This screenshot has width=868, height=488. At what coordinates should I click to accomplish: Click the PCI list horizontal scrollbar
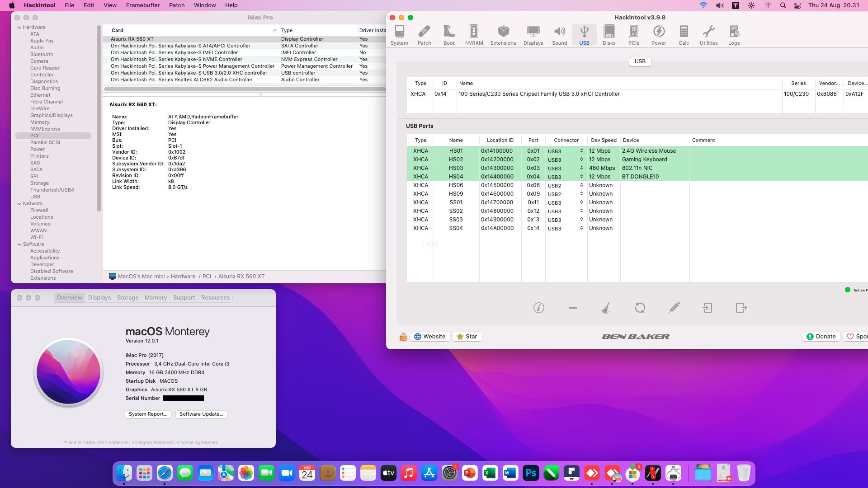244,89
